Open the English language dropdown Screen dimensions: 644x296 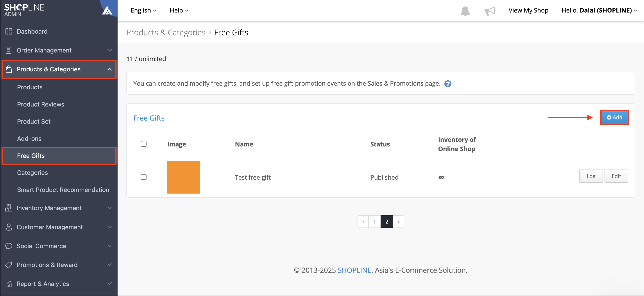[143, 11]
